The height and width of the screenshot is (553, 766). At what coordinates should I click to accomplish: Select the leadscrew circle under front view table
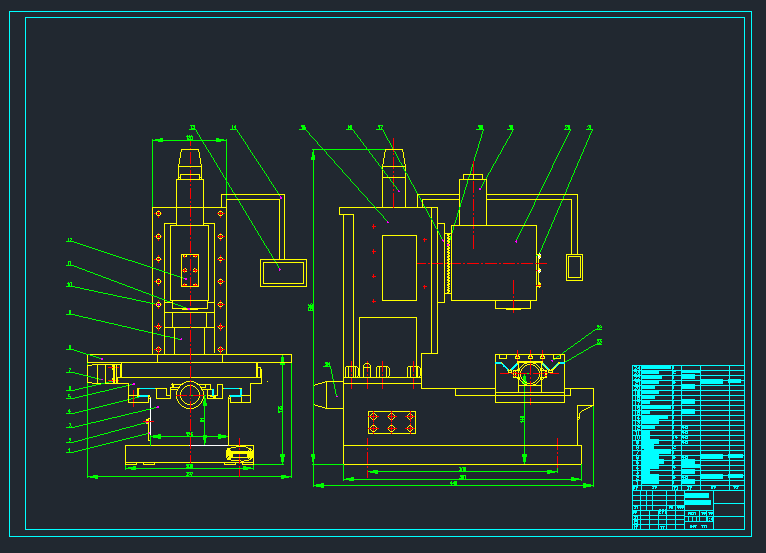coord(190,395)
